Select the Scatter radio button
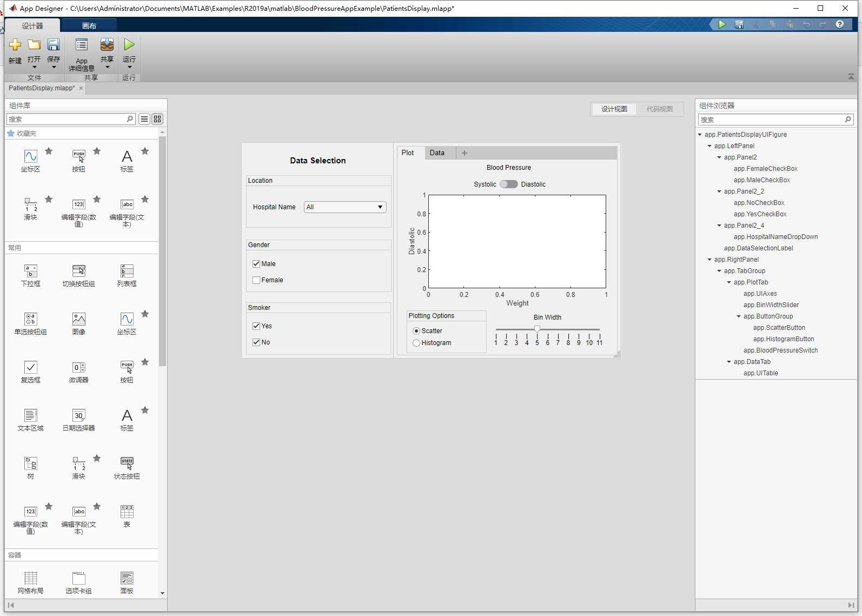Viewport: 862px width, 616px height. [416, 331]
